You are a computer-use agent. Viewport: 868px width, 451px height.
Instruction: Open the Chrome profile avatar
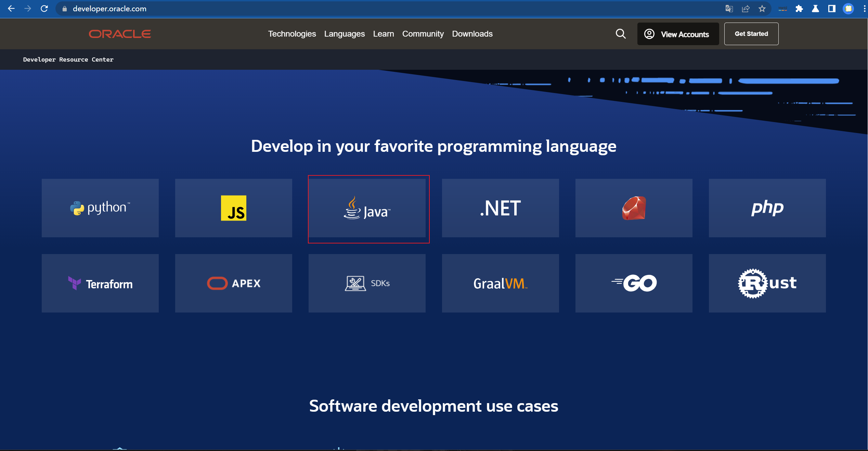coord(848,9)
